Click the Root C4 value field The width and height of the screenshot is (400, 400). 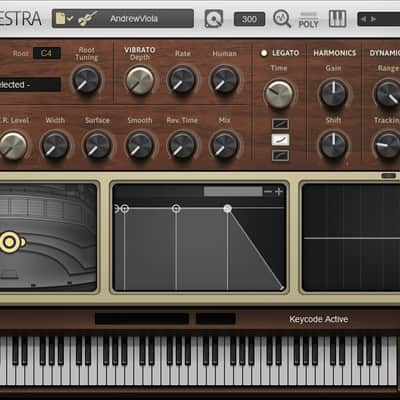(x=47, y=53)
